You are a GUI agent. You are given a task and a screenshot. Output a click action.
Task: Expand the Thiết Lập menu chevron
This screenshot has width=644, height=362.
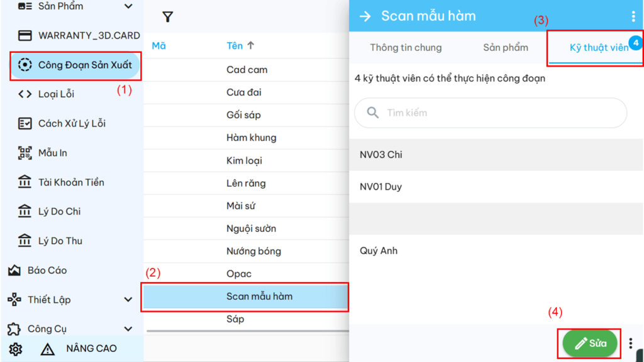point(128,300)
